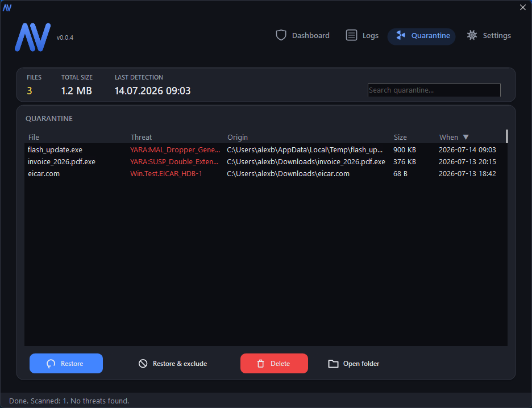
Task: Restore the selected quarantined file
Action: pos(66,364)
